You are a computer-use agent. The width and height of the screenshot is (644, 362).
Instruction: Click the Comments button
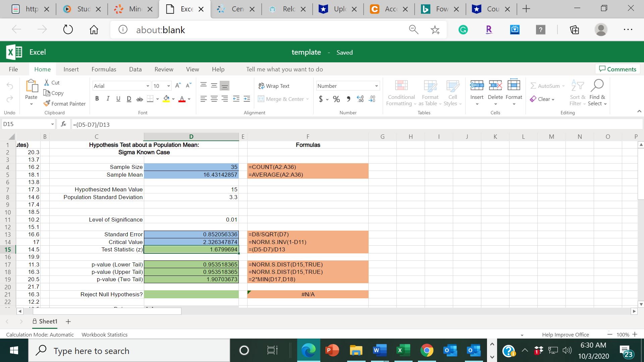tap(618, 69)
